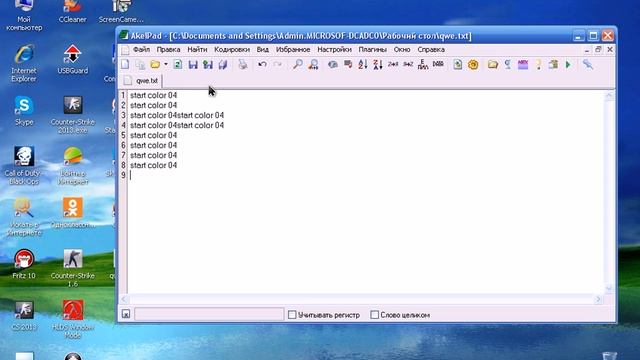This screenshot has height=360, width=640.
Task: Sort lines descending with the Z-A icon
Action: 378,64
